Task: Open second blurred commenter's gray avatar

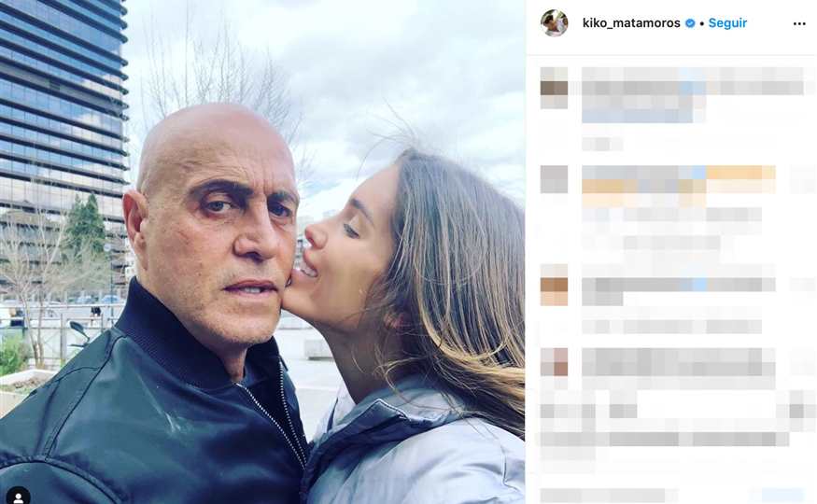Action: pyautogui.click(x=554, y=179)
